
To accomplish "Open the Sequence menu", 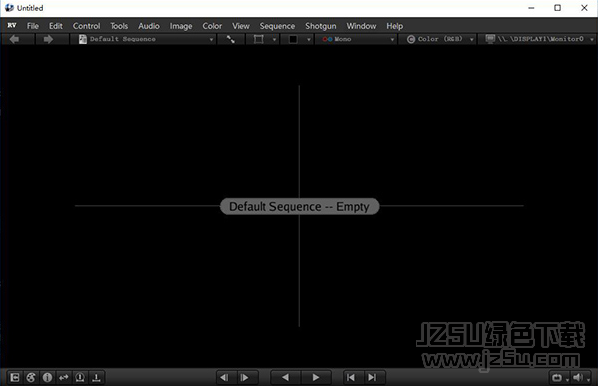I will point(277,26).
